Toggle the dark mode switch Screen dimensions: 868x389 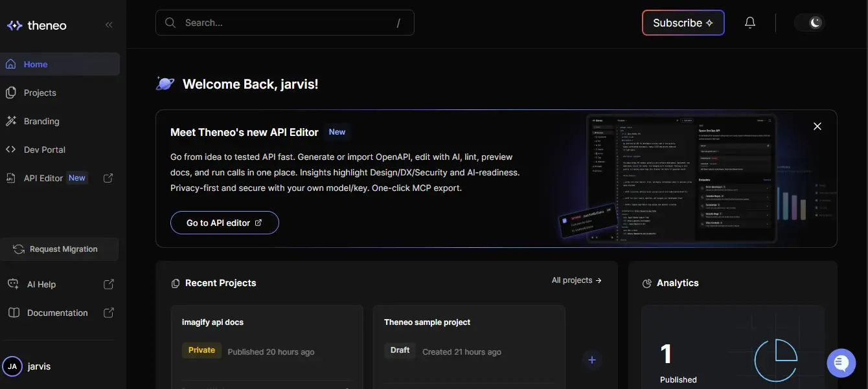(x=810, y=23)
